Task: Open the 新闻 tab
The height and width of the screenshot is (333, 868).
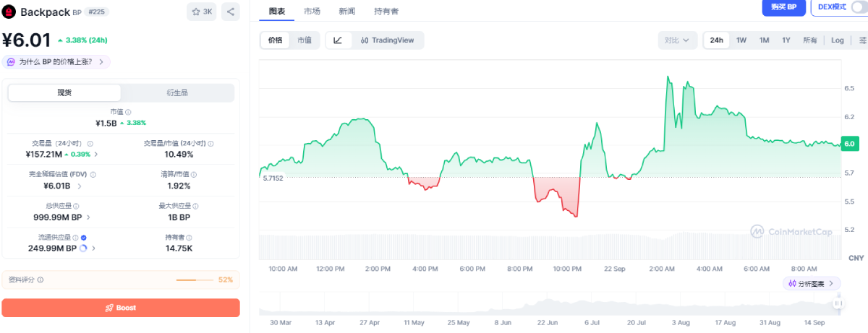Action: click(347, 12)
